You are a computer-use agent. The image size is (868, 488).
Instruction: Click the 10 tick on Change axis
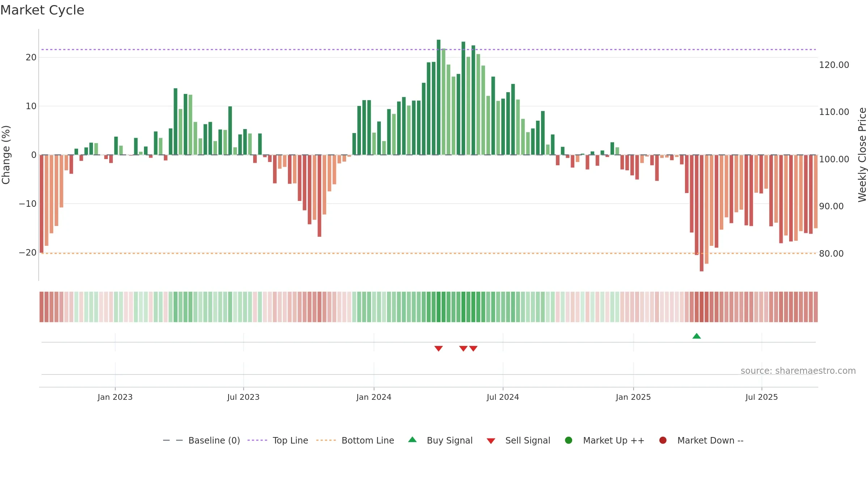point(31,106)
